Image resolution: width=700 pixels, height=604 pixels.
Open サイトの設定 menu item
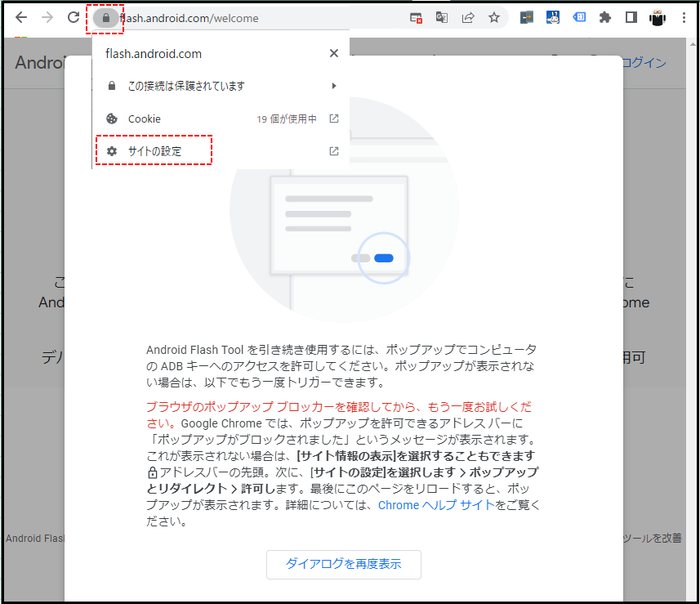tap(221, 151)
